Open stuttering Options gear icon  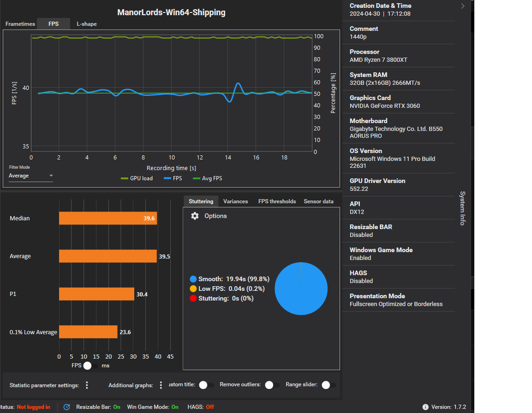195,216
